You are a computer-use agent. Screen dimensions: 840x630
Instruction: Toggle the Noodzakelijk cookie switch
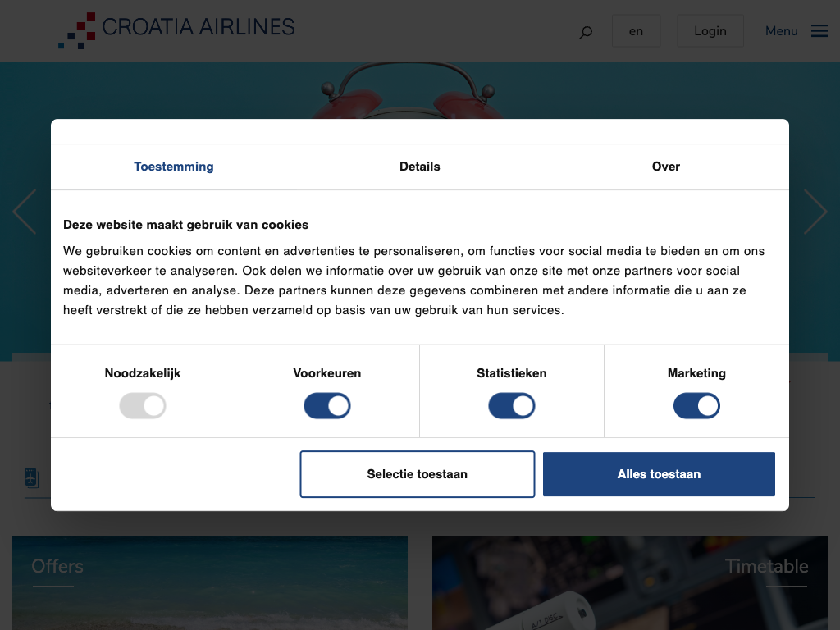(143, 406)
